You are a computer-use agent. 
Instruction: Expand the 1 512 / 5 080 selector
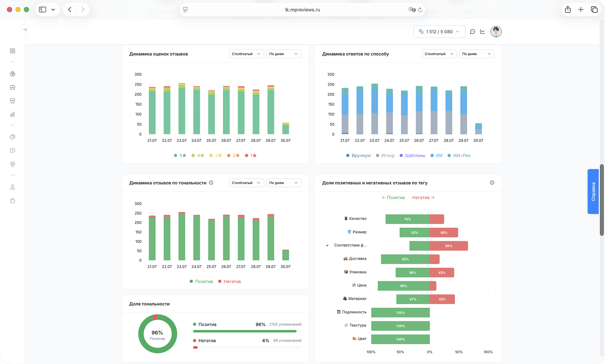pos(439,32)
